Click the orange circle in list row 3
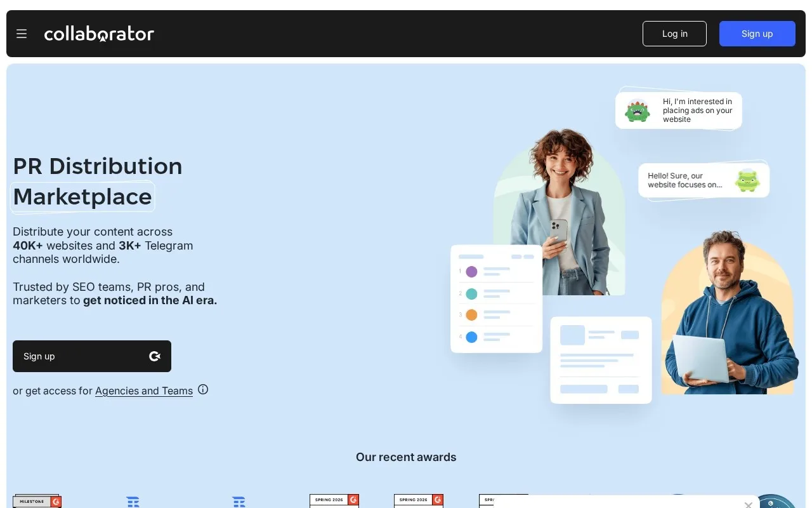812x508 pixels. (x=471, y=315)
